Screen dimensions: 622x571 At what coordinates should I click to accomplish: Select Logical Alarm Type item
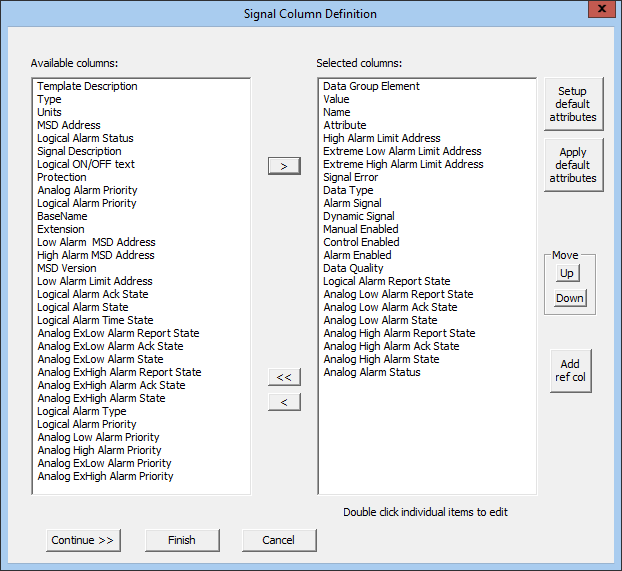tap(82, 411)
